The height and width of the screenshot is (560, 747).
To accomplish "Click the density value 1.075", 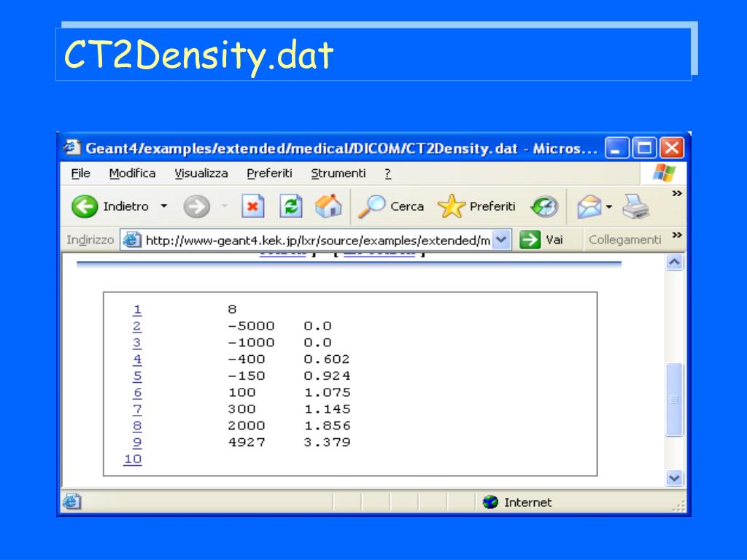I will 327,392.
